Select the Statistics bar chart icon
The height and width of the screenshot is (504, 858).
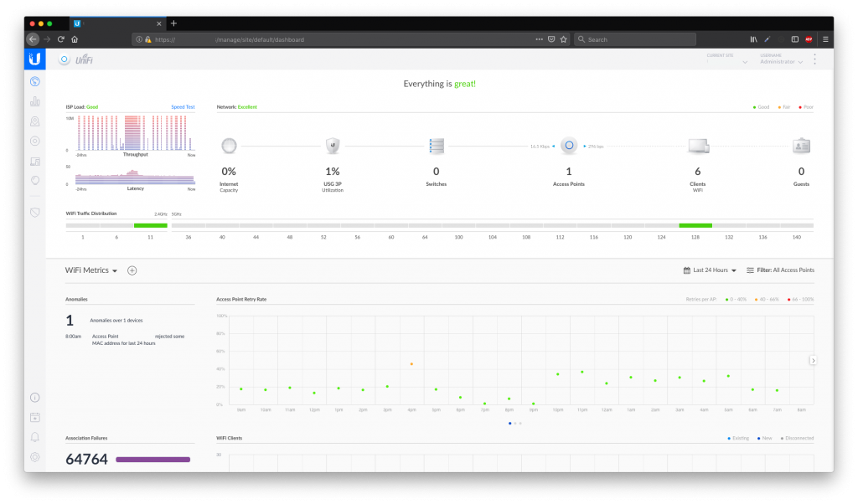tap(34, 100)
